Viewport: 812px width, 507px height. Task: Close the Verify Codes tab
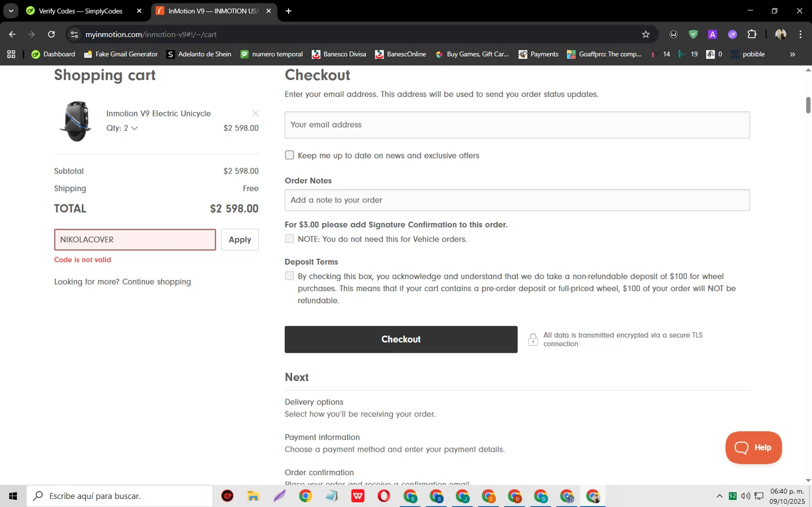(x=139, y=11)
